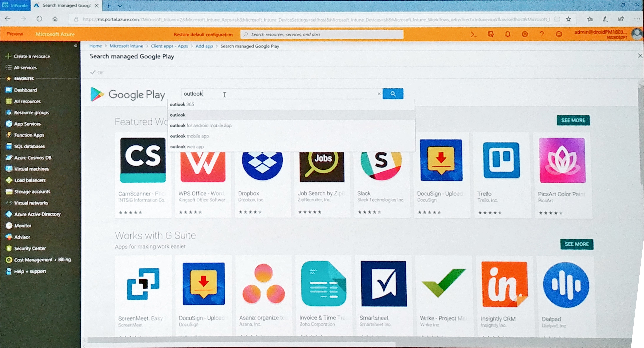Open notifications bell icon

[508, 34]
